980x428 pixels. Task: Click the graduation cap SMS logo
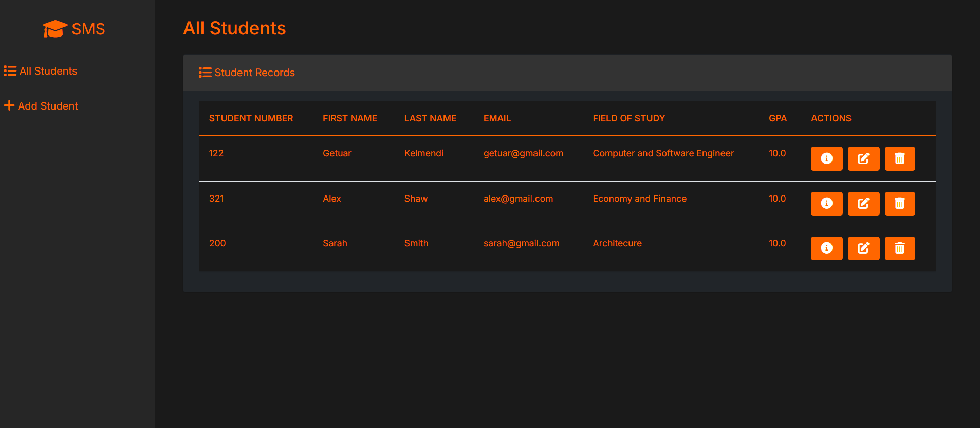74,29
